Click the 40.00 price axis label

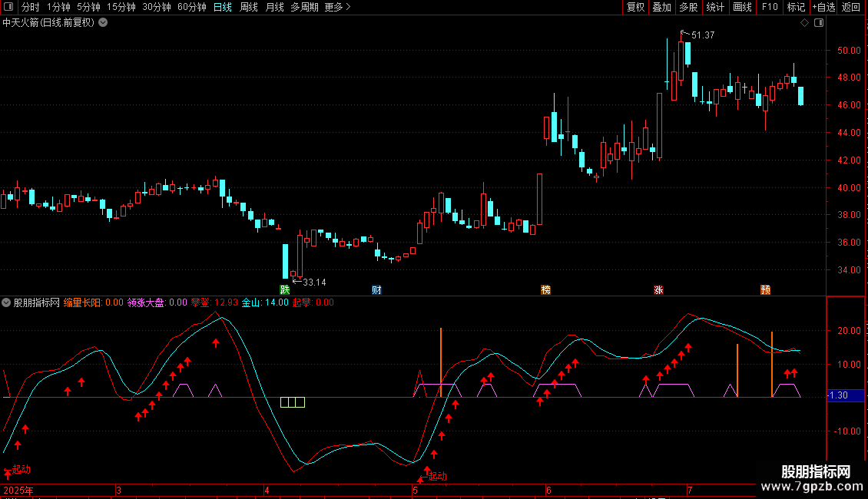click(x=849, y=188)
